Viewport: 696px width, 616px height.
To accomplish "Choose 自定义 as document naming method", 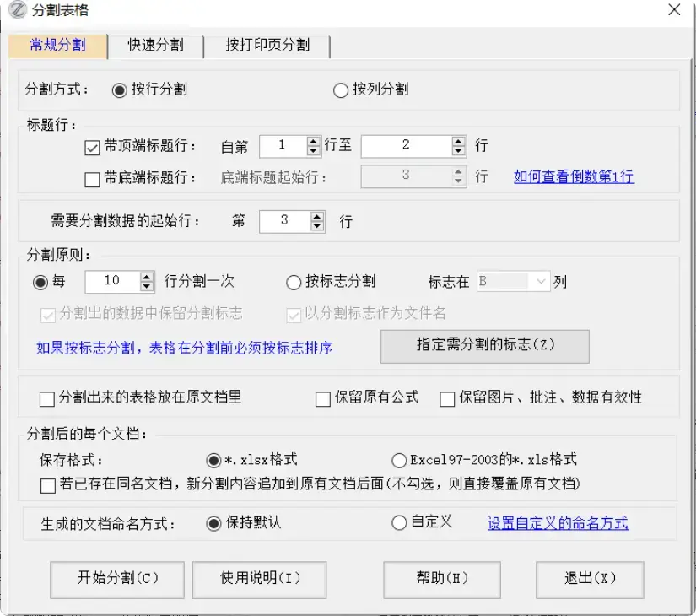I will [x=398, y=523].
